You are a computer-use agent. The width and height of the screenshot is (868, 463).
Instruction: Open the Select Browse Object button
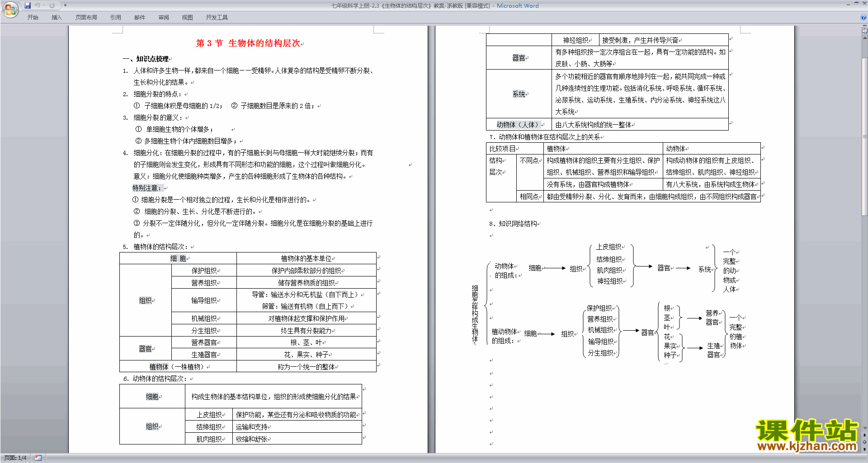click(x=865, y=442)
